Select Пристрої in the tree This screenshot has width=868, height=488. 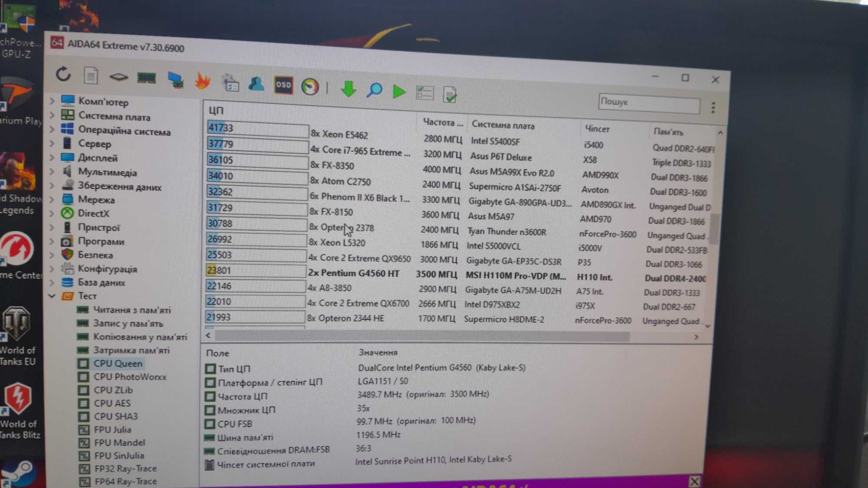[99, 227]
